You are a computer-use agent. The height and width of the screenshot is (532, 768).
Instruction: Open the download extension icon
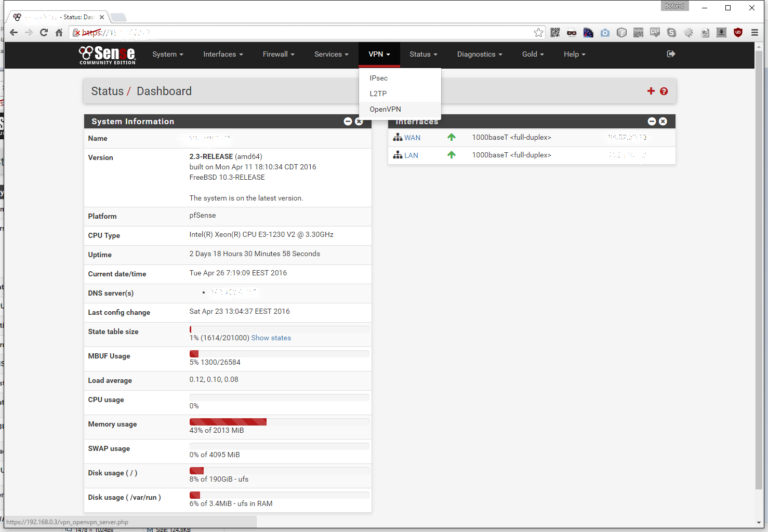coord(721,33)
